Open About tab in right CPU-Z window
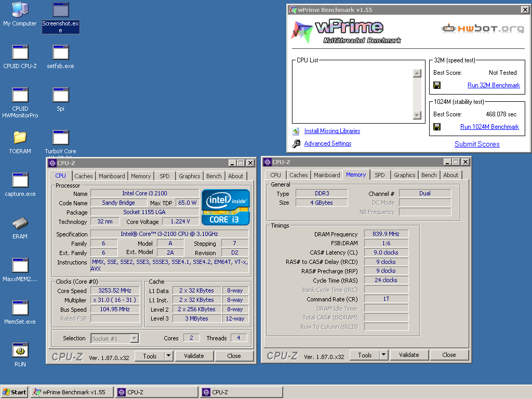532x399 pixels. coord(450,175)
